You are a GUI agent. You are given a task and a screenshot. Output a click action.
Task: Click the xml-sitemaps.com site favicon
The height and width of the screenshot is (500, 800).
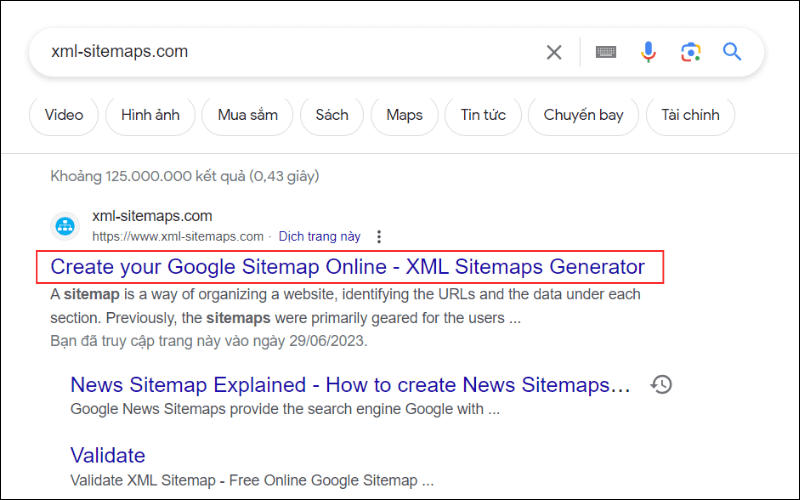click(65, 226)
